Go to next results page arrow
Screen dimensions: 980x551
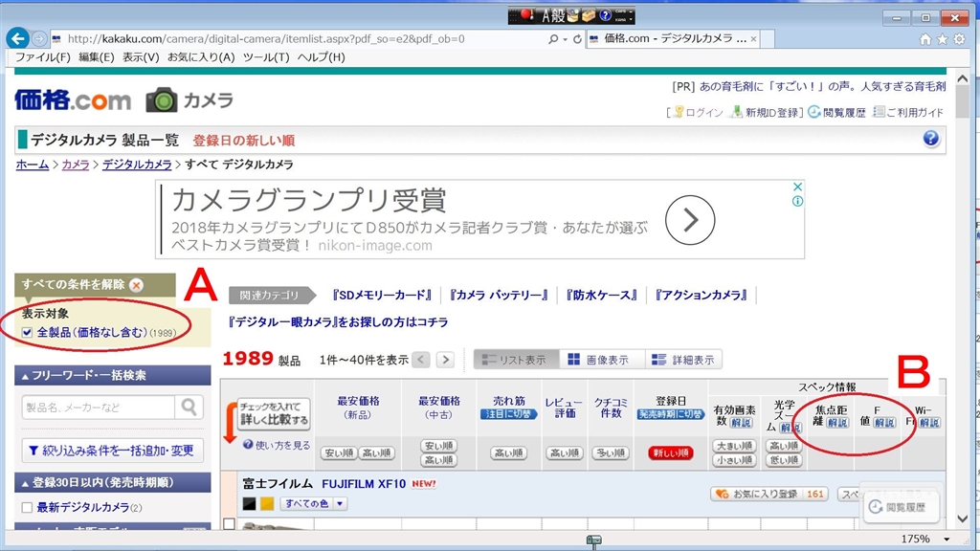click(x=446, y=360)
